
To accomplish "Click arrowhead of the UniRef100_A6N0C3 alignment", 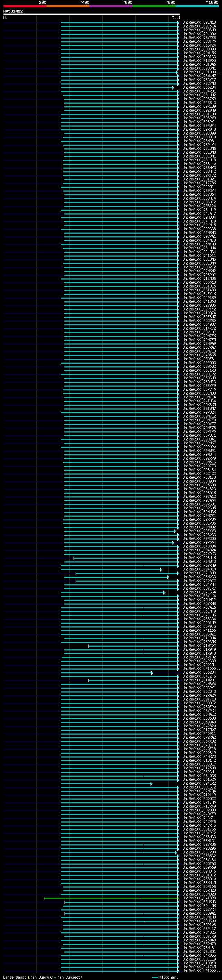I will (x=168, y=577).
